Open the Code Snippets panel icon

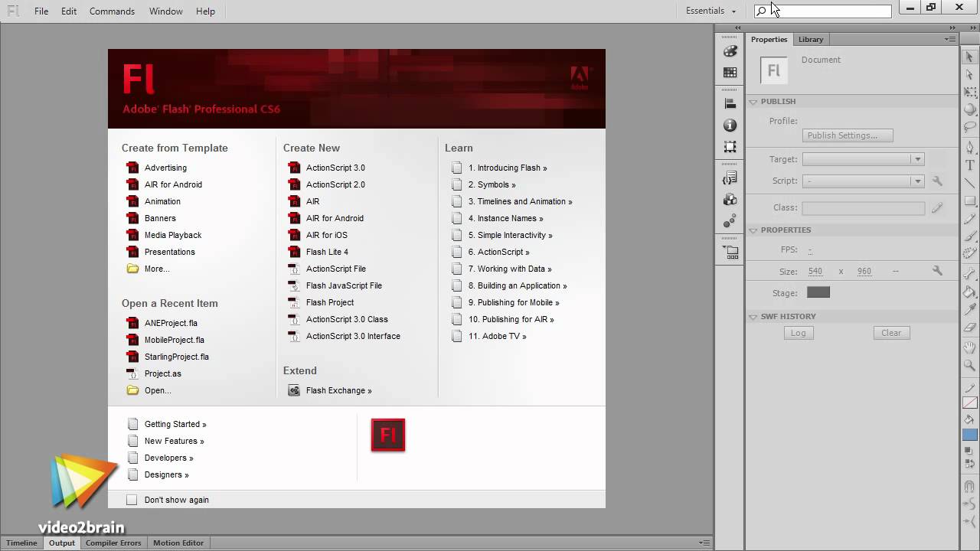tap(730, 178)
